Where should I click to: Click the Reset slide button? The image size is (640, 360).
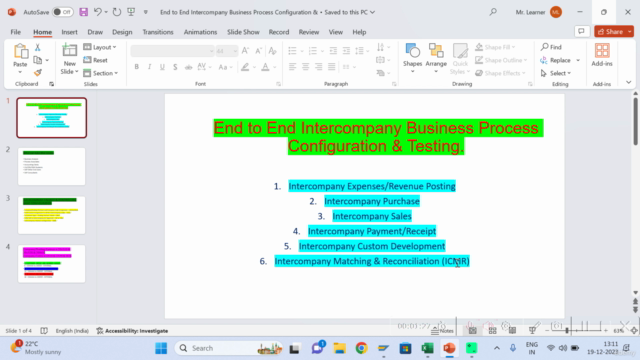(96, 60)
